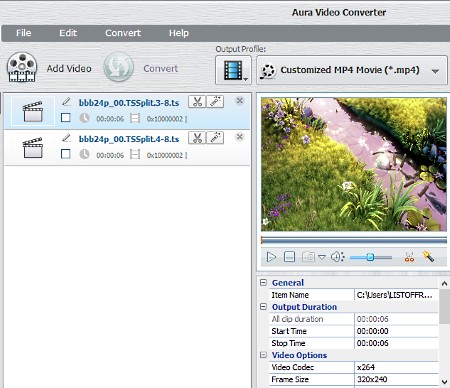Click the Frame Size value 320x240
The image size is (450, 388).
[396, 379]
